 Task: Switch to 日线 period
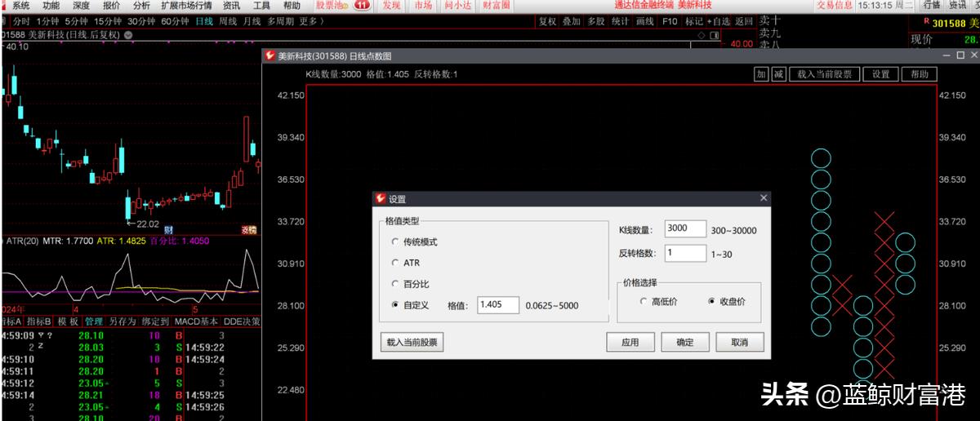tap(205, 20)
